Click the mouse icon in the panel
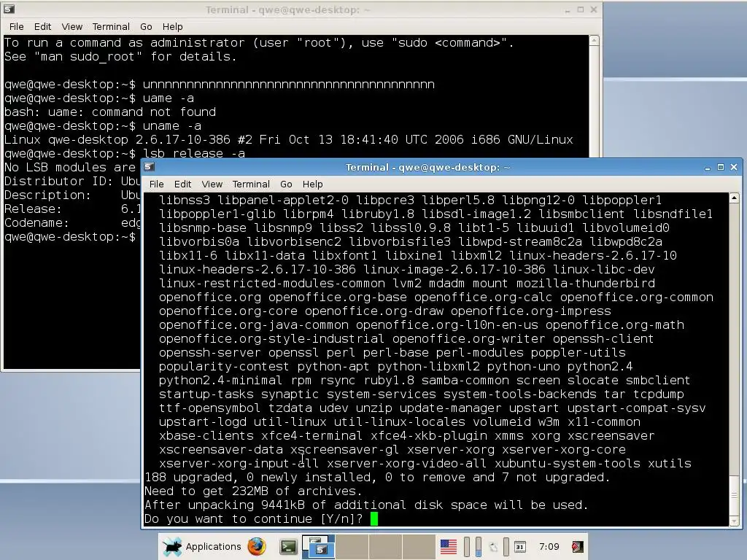The width and height of the screenshot is (747, 560). click(x=493, y=547)
